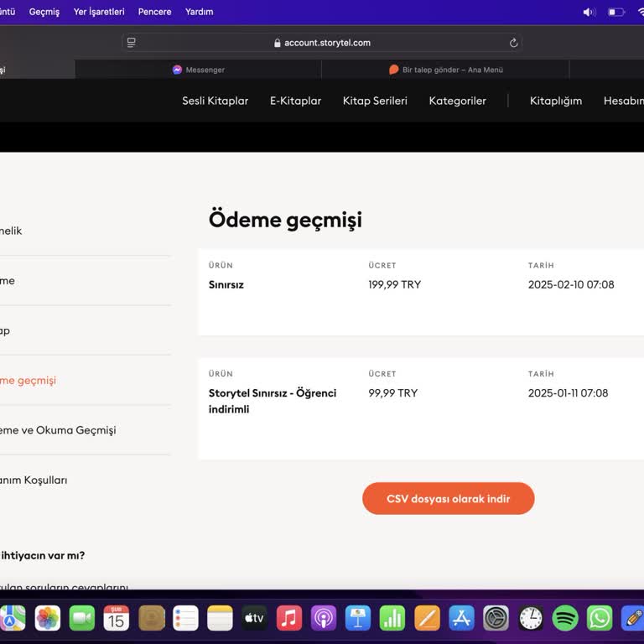Open Pages app in the Dock

point(427,618)
